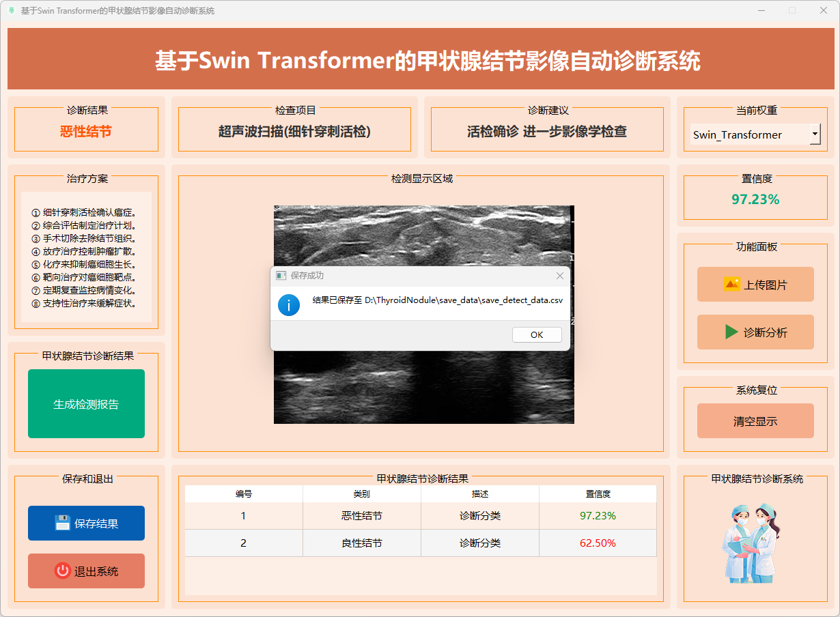Select the 良性结节 row in results table
This screenshot has height=617, width=840.
tap(362, 543)
